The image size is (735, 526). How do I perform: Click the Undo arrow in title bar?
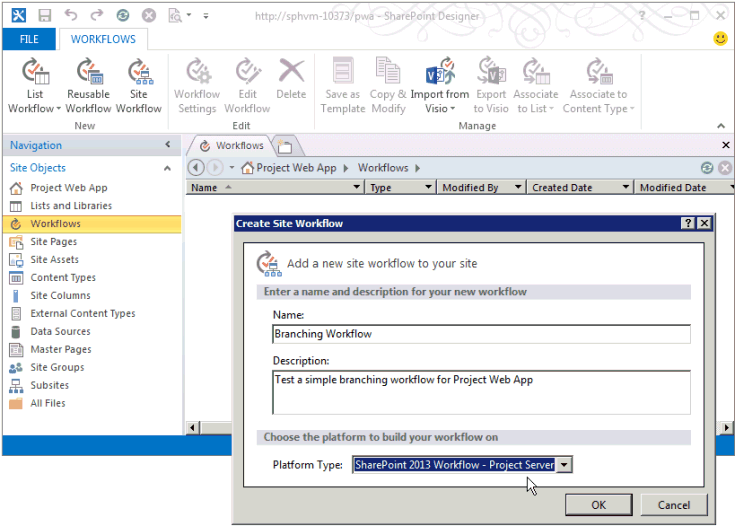(70, 15)
